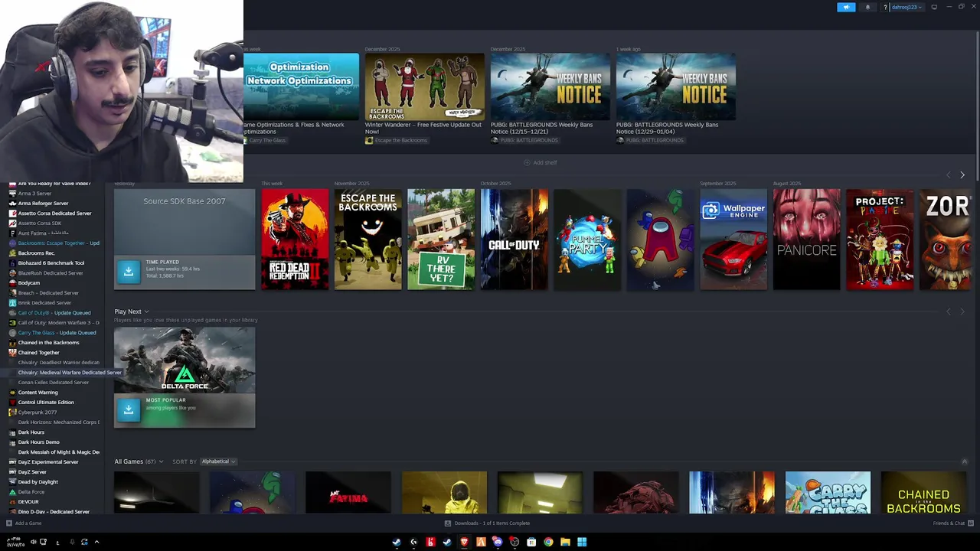Open Discord from the taskbar
This screenshot has width=980, height=551.
[498, 542]
